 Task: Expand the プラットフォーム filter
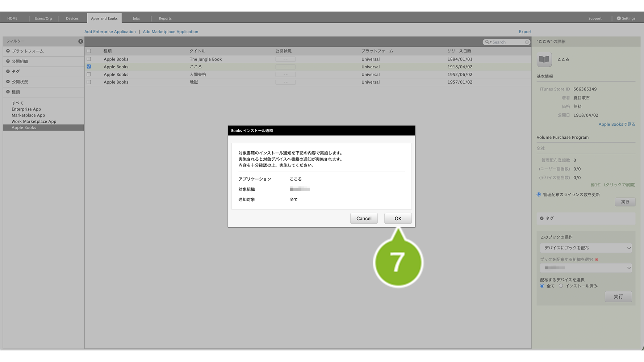pyautogui.click(x=8, y=51)
